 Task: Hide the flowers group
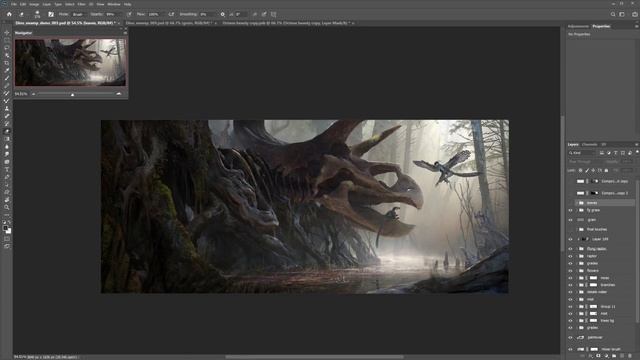click(571, 271)
